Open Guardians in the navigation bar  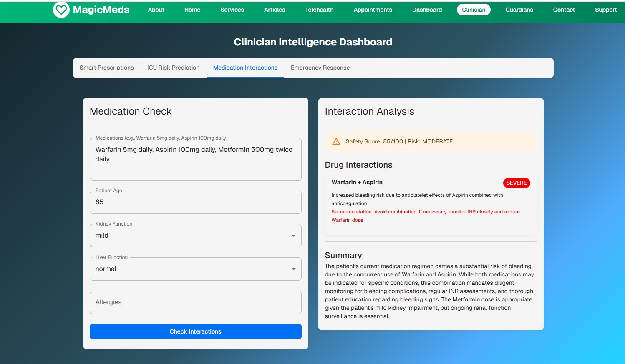519,10
